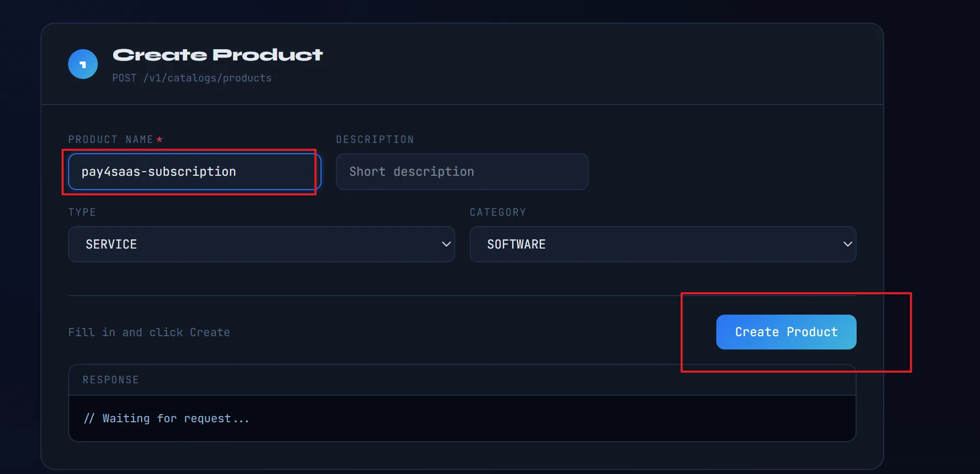Click the red required asterisk marker
Screen dimensions: 980x474
[x=159, y=139]
